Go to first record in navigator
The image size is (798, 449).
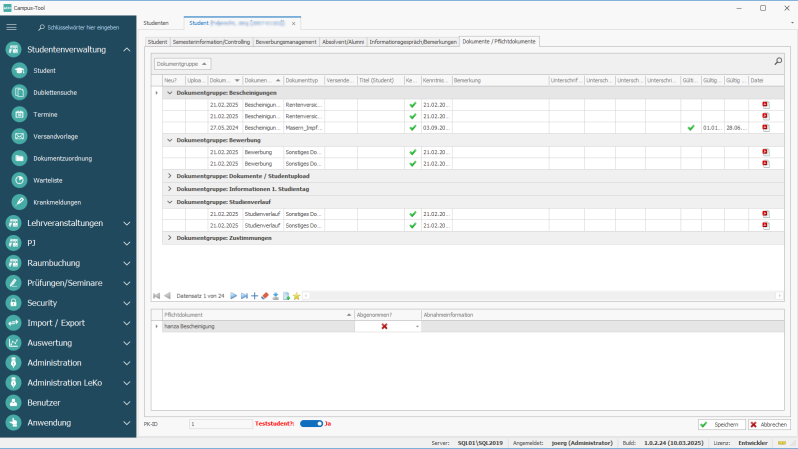point(157,296)
